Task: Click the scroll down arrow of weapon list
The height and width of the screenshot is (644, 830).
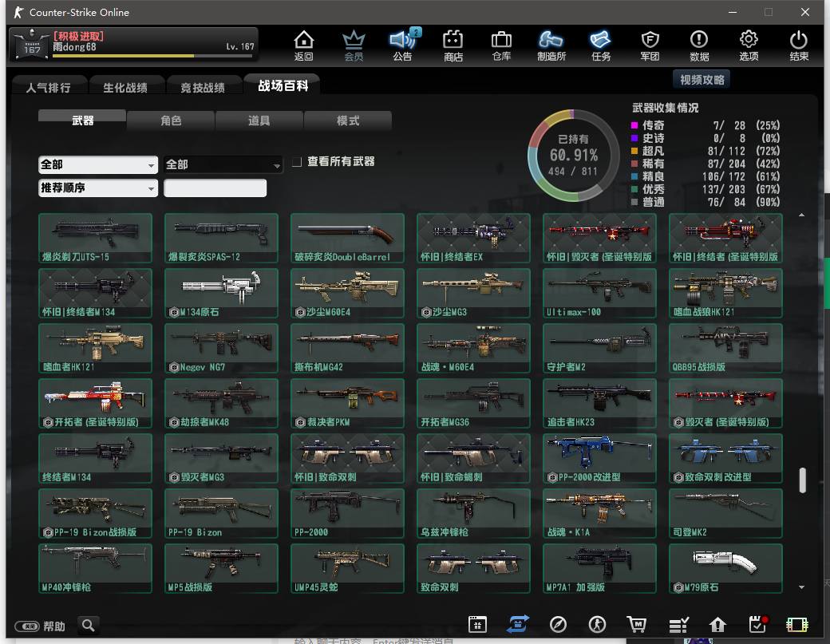Action: coord(801,587)
